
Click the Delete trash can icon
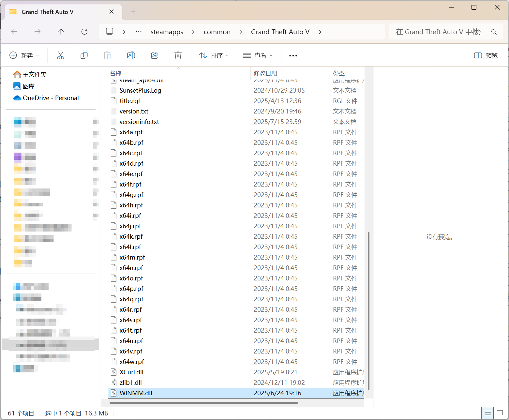click(178, 55)
